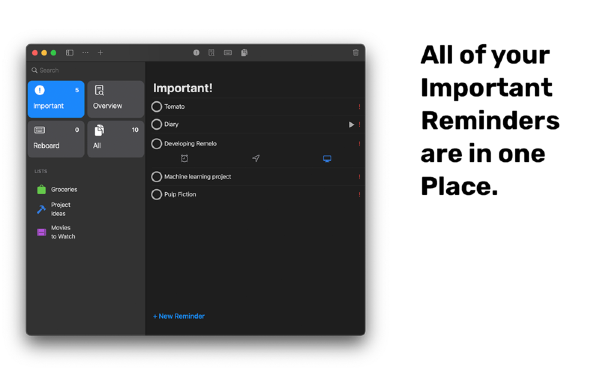Mark Diary reminder as complete
This screenshot has width=600, height=375.
(x=157, y=124)
